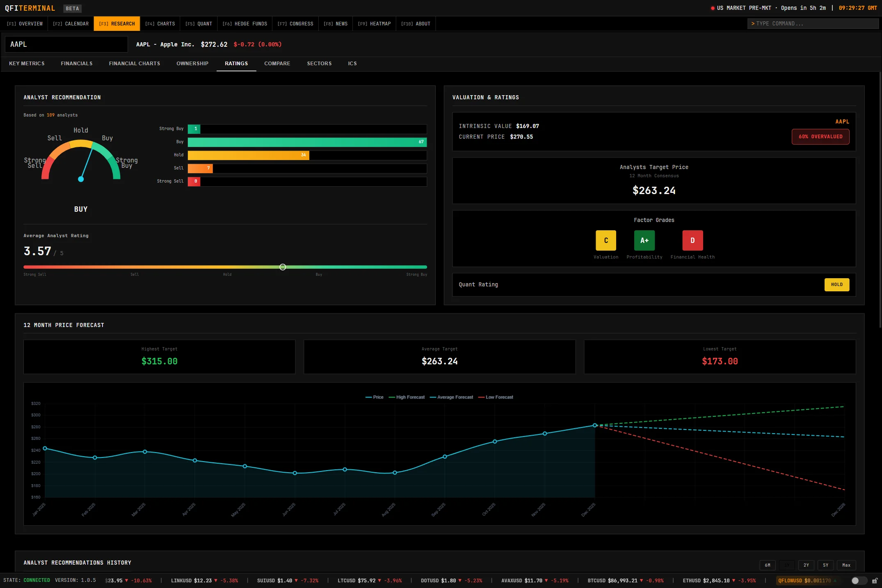Click the Max range button
This screenshot has height=588, width=882.
(x=846, y=565)
